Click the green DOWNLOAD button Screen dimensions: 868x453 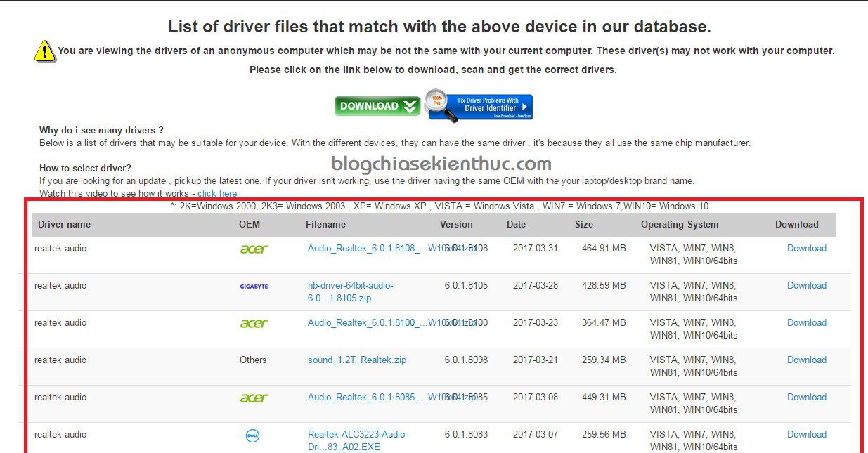pyautogui.click(x=377, y=106)
